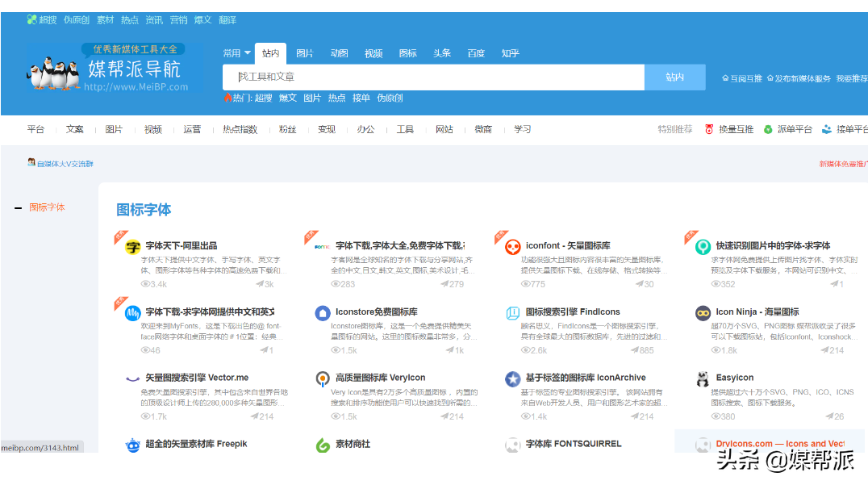Click the 媒帮派导航 penguin logo

pyautogui.click(x=53, y=73)
